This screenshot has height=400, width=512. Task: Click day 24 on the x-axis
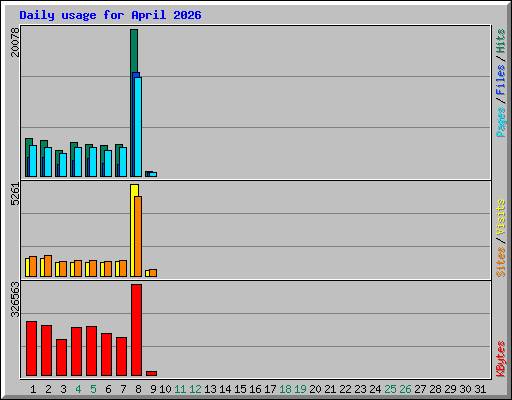(375, 389)
